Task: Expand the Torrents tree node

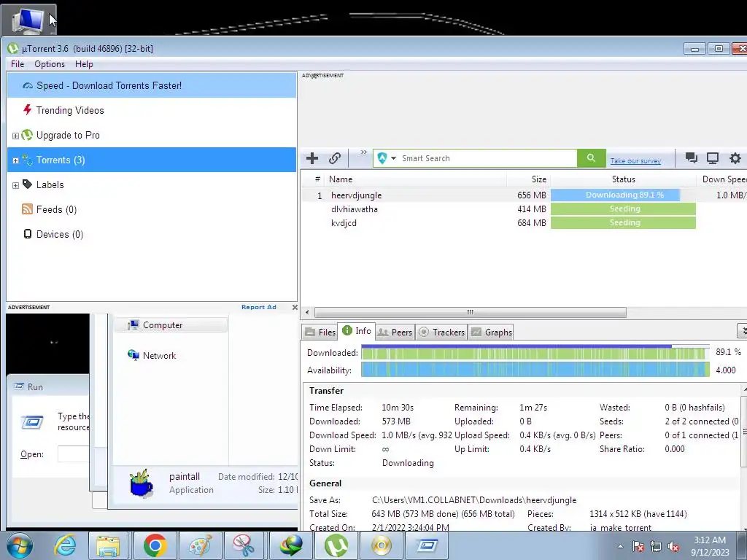Action: (x=16, y=160)
